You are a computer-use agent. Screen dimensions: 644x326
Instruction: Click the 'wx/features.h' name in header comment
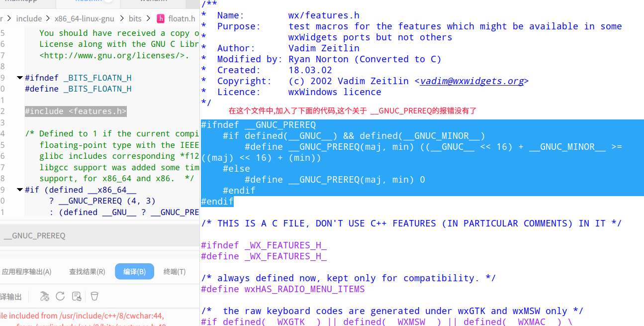[x=324, y=15]
